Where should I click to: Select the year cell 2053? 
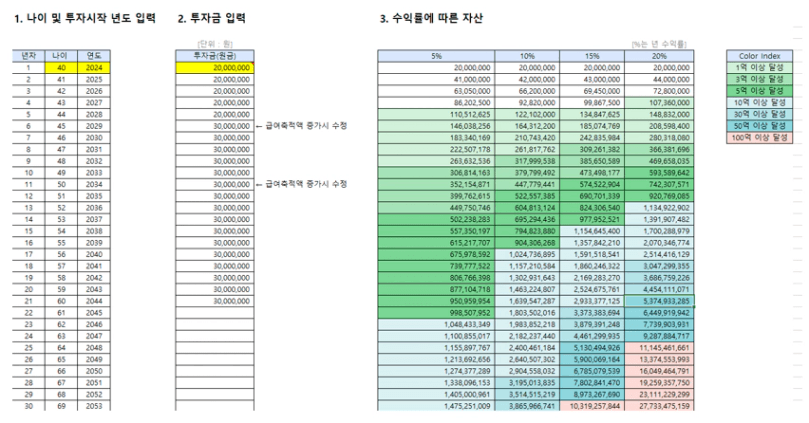(x=94, y=406)
